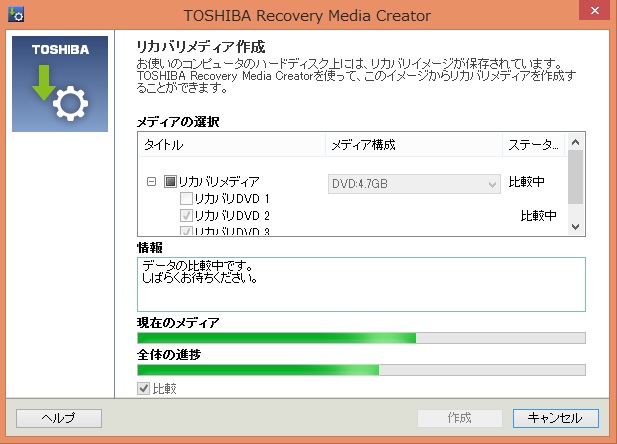Toggle the リカバリメディア parent checkbox

pyautogui.click(x=170, y=183)
